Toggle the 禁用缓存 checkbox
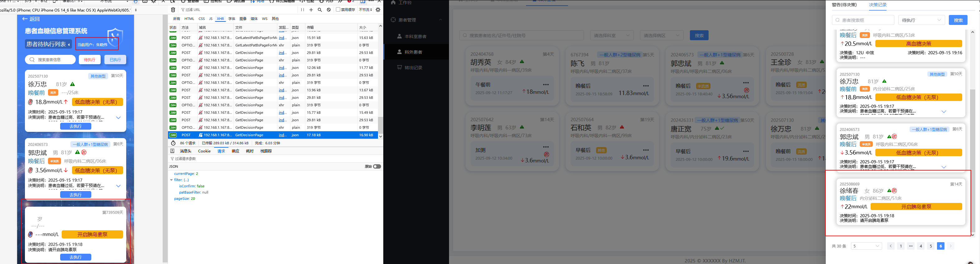Viewport: 980px width, 264px height. [x=338, y=10]
